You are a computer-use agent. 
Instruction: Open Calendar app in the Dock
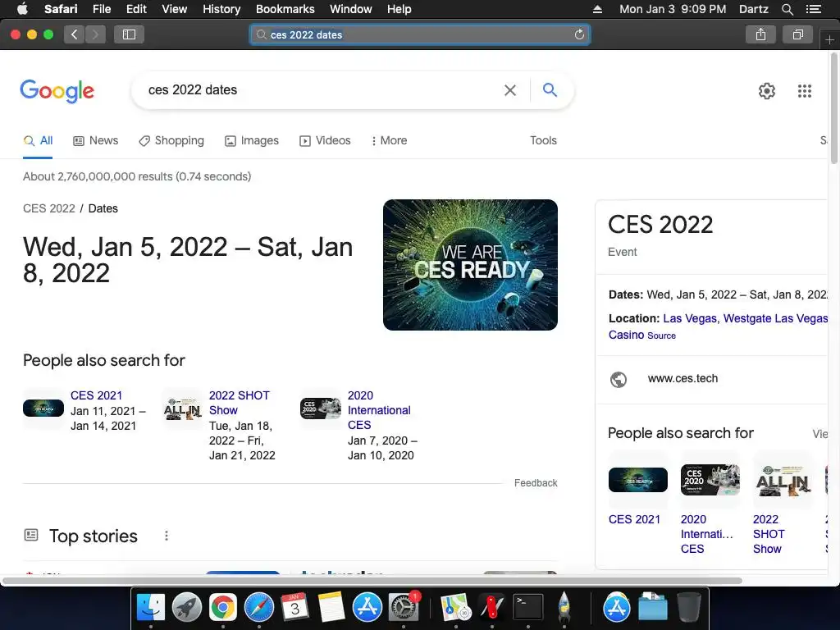pos(294,607)
